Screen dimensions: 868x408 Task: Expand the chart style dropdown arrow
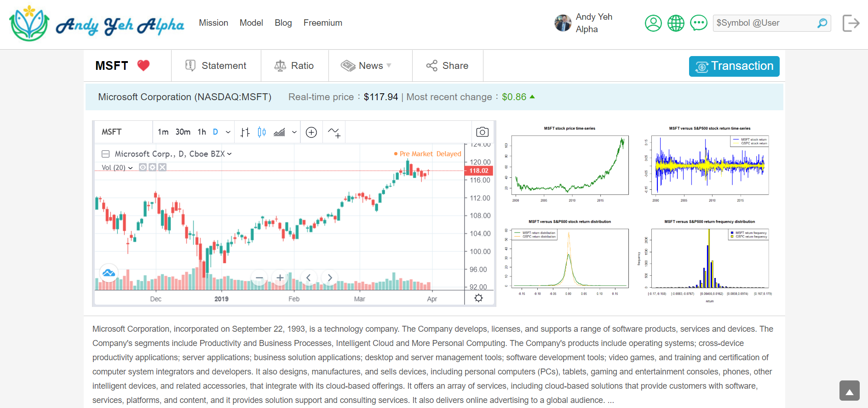294,132
